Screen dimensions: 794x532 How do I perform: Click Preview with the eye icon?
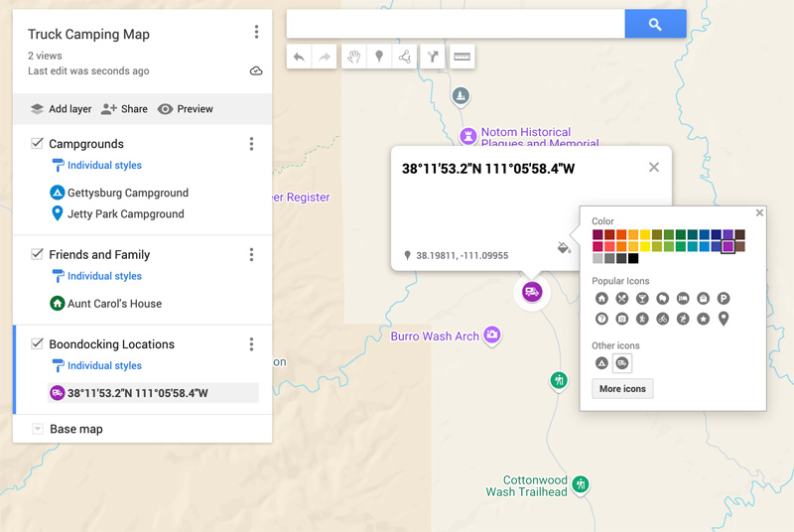pos(186,109)
